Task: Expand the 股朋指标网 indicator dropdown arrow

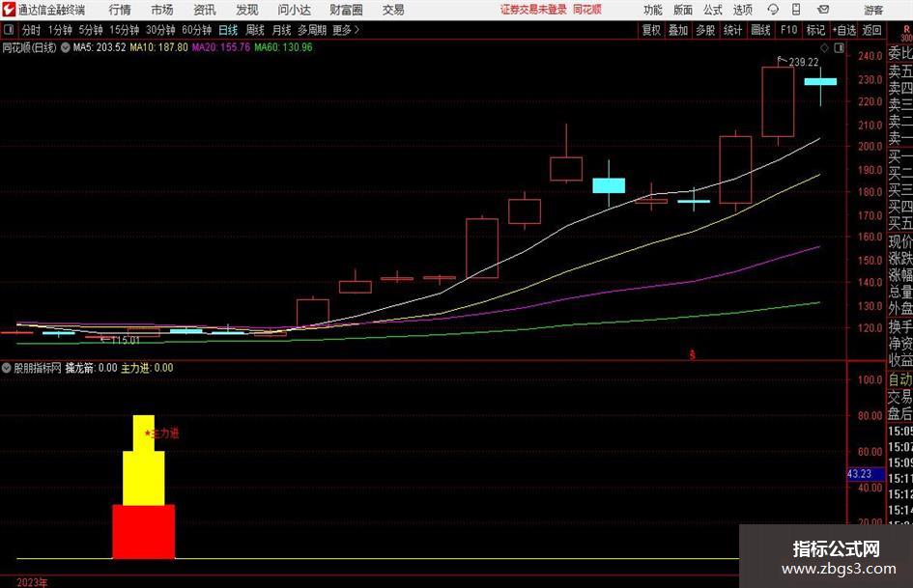Action: click(7, 368)
